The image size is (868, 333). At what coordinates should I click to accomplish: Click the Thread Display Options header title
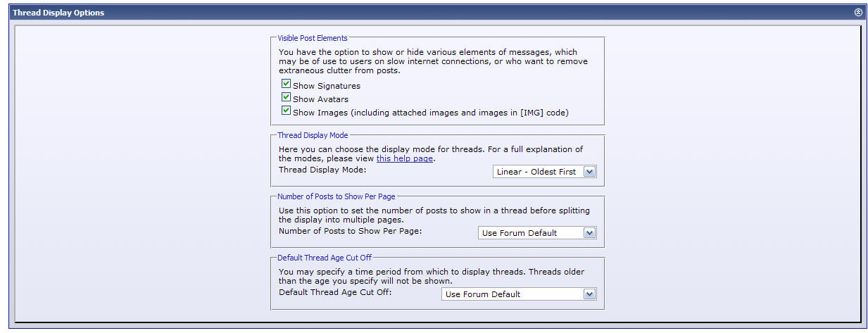[58, 13]
